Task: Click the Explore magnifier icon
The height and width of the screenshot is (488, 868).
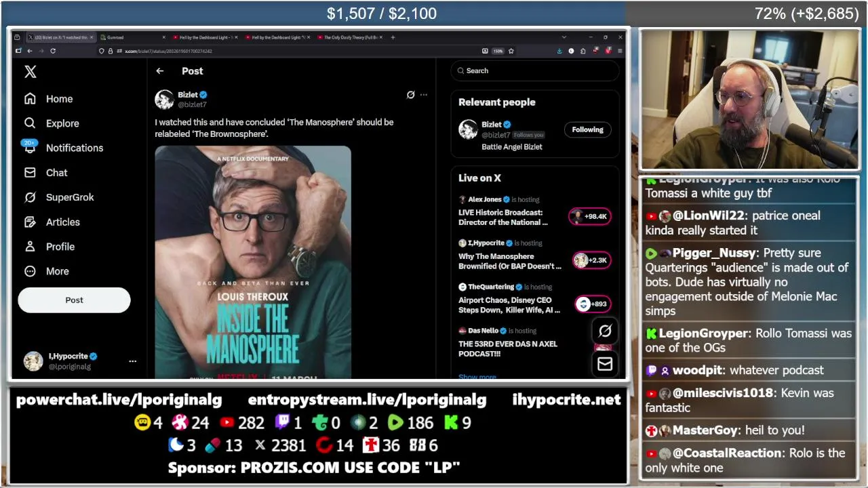Action: [x=30, y=123]
